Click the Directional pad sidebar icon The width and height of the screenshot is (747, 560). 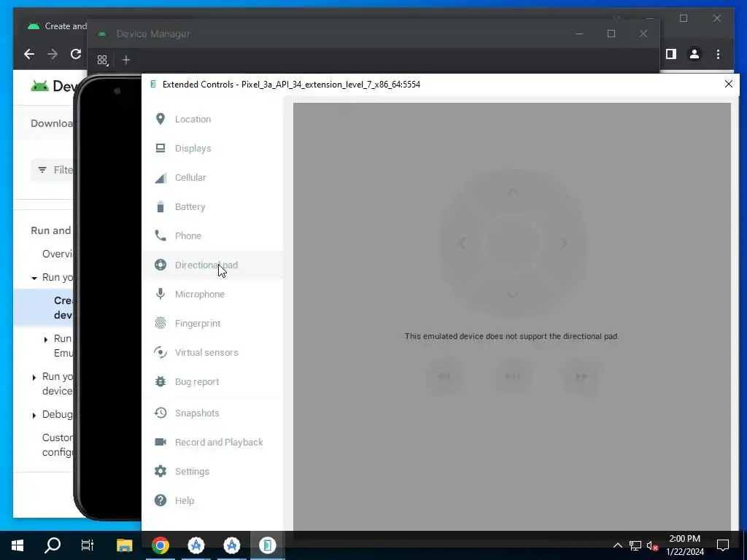click(160, 265)
